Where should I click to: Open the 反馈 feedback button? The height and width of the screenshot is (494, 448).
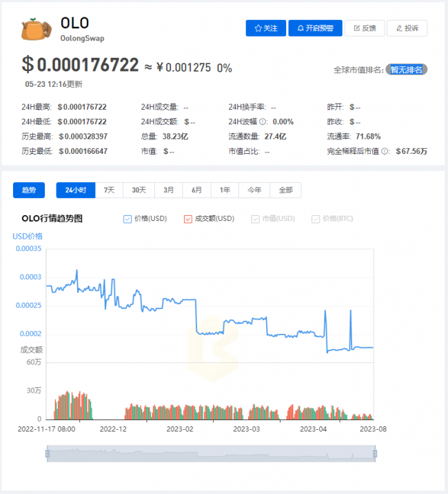coord(365,28)
